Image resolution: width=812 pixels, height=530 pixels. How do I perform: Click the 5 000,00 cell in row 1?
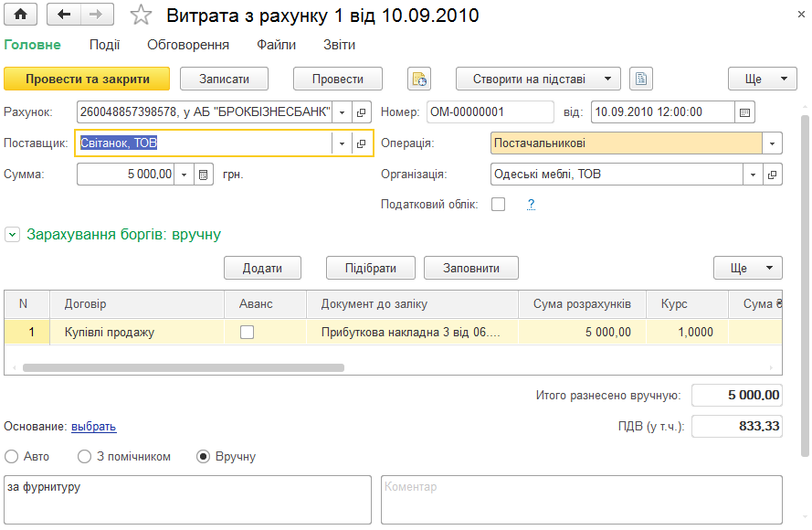pyautogui.click(x=583, y=332)
